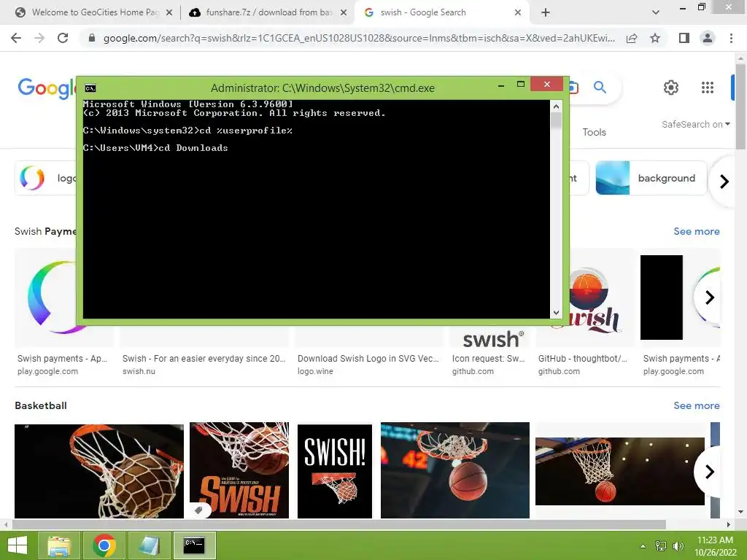
Task: Open basketball in net first image
Action: 98,470
